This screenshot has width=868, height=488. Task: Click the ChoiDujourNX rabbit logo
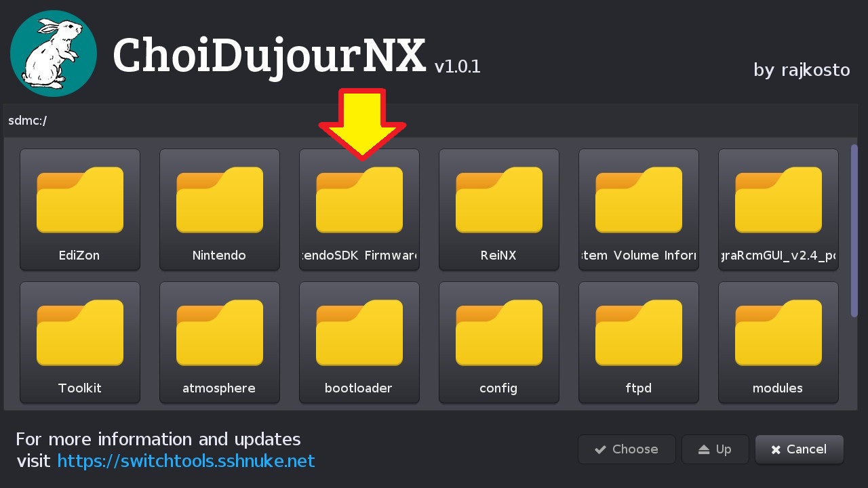(54, 54)
